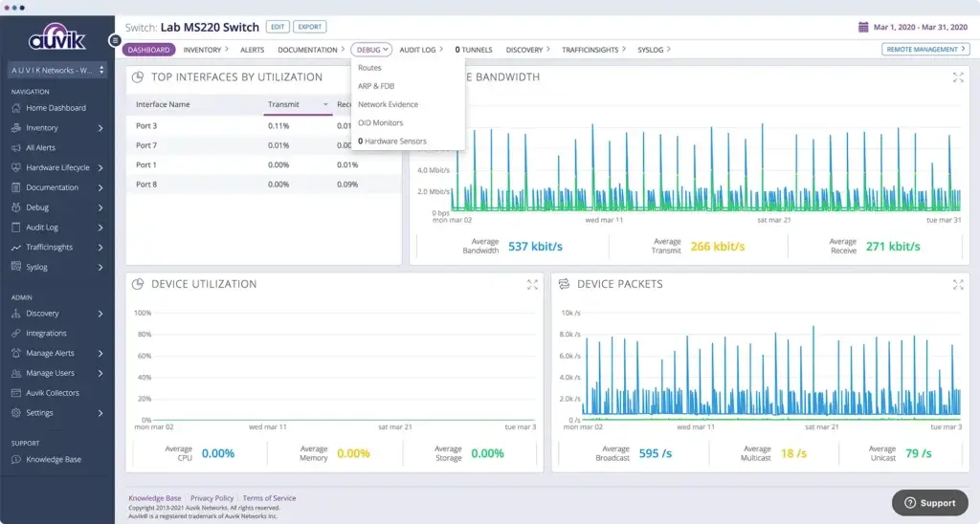Image resolution: width=980 pixels, height=524 pixels.
Task: Click the Knowledge Base sidebar icon
Action: point(15,459)
